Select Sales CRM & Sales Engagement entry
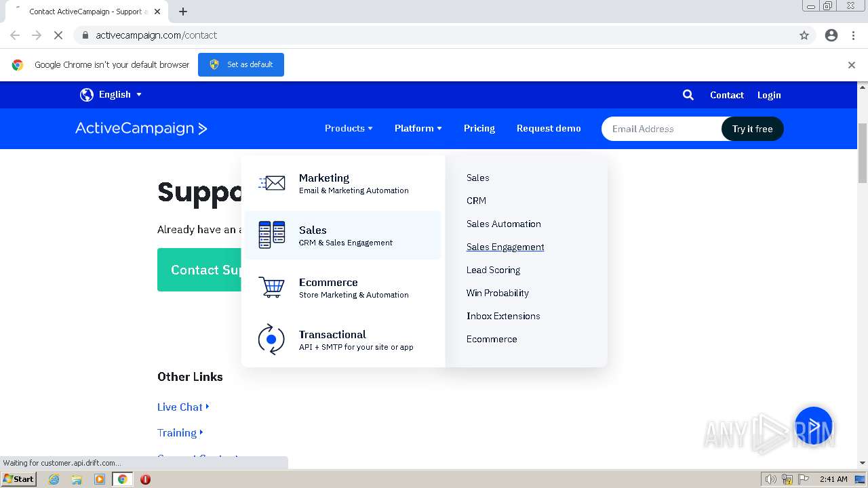This screenshot has height=488, width=868. (x=343, y=235)
